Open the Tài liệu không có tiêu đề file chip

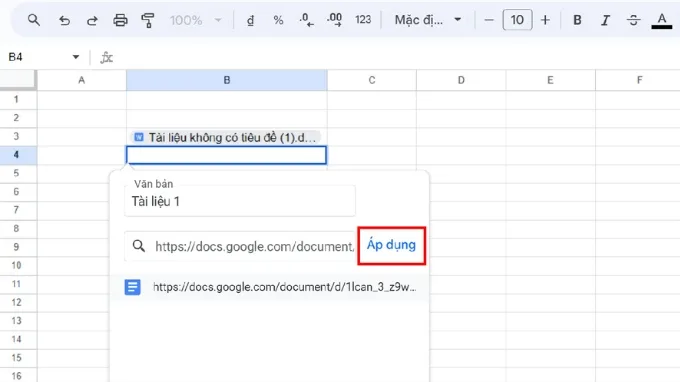pyautogui.click(x=226, y=137)
